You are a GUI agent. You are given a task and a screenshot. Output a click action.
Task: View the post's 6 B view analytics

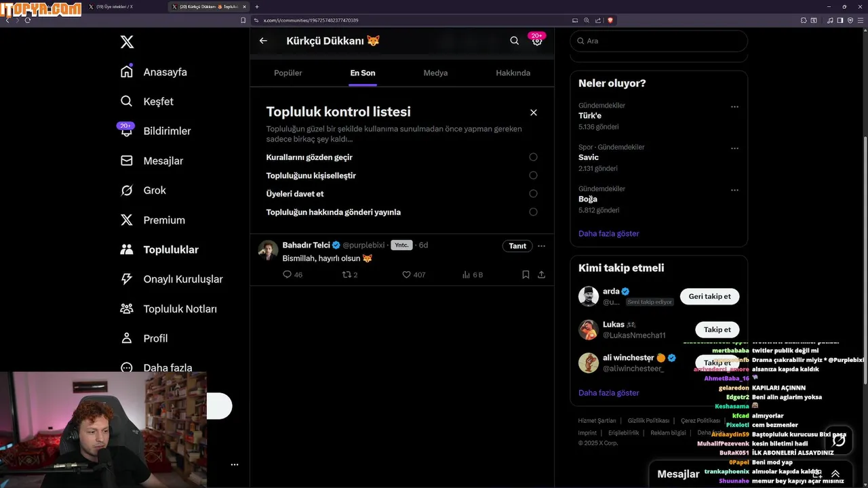tap(473, 274)
